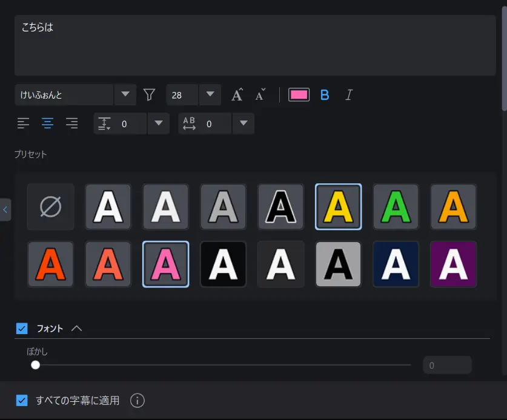
Task: Expand the side panel with left arrow tab
Action: point(5,209)
